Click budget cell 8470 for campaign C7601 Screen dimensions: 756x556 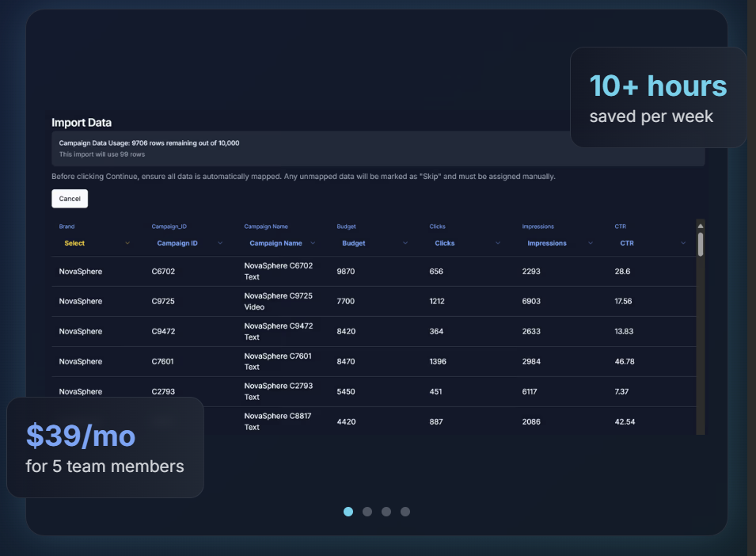click(x=346, y=361)
